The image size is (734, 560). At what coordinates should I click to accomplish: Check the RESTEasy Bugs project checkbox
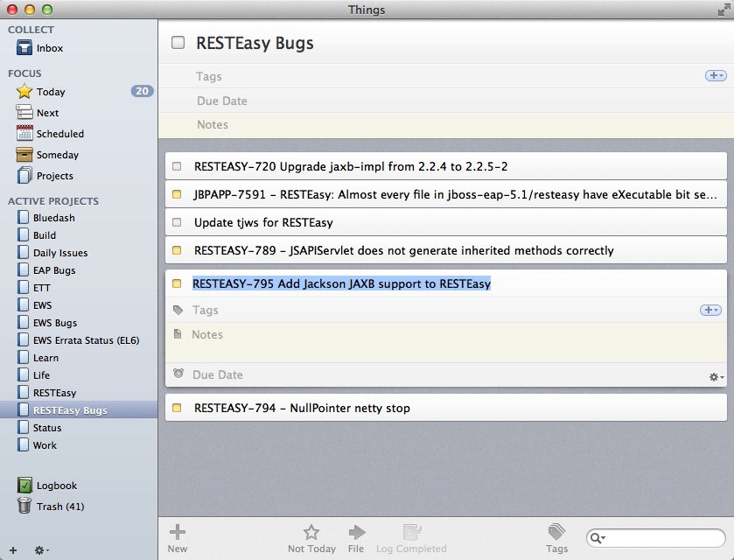click(178, 43)
